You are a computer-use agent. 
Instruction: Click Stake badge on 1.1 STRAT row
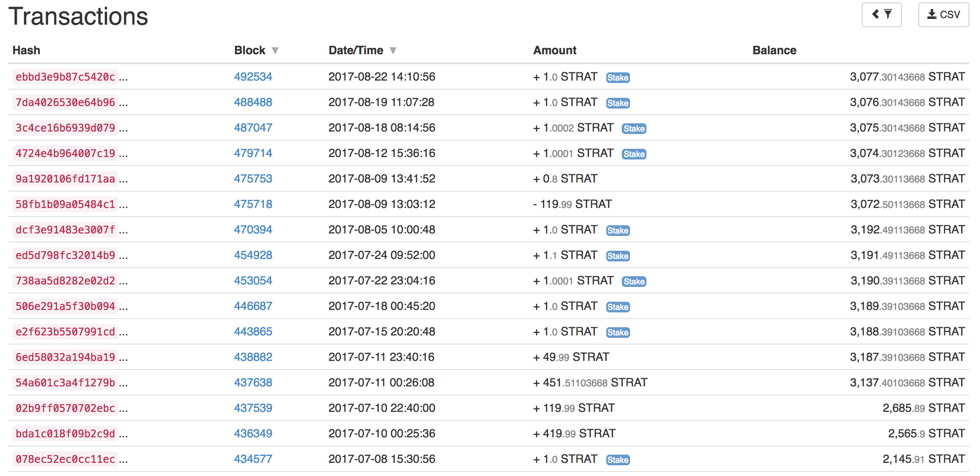618,256
